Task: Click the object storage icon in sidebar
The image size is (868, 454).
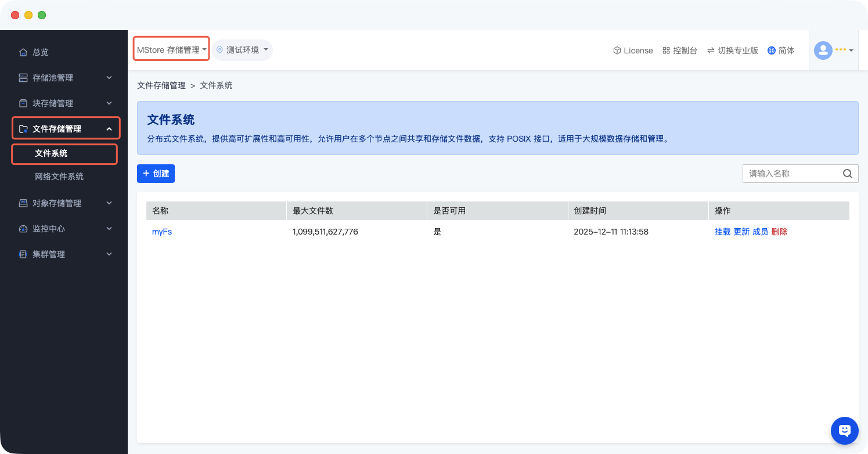Action: (23, 203)
